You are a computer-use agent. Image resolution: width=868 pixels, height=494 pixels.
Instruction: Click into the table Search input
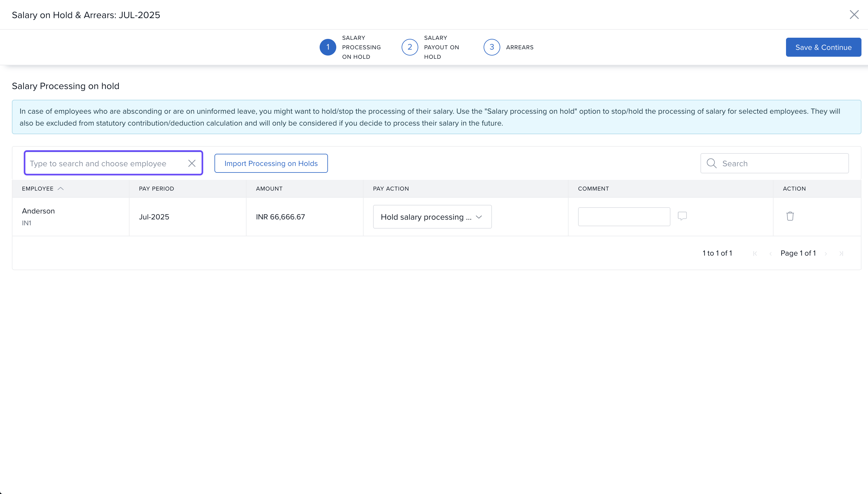pos(781,163)
